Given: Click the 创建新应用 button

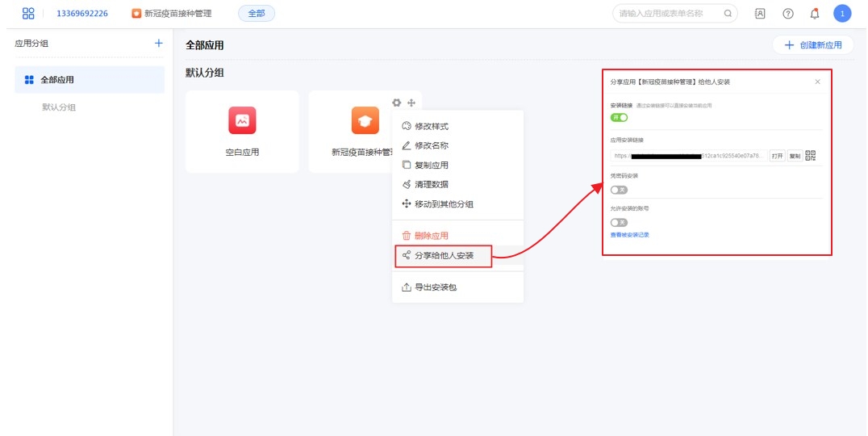Looking at the screenshot, I should coord(812,45).
